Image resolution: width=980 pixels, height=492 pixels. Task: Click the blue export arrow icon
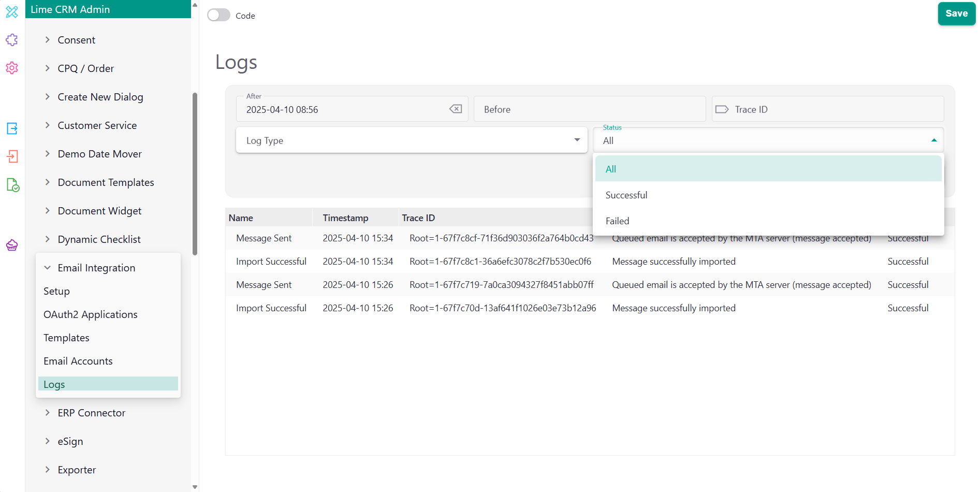click(12, 128)
